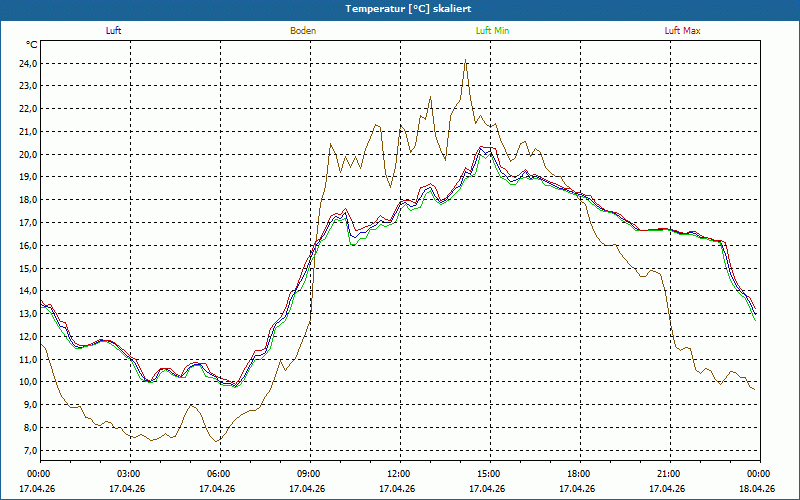Select the brown Boden legend label

(x=303, y=31)
